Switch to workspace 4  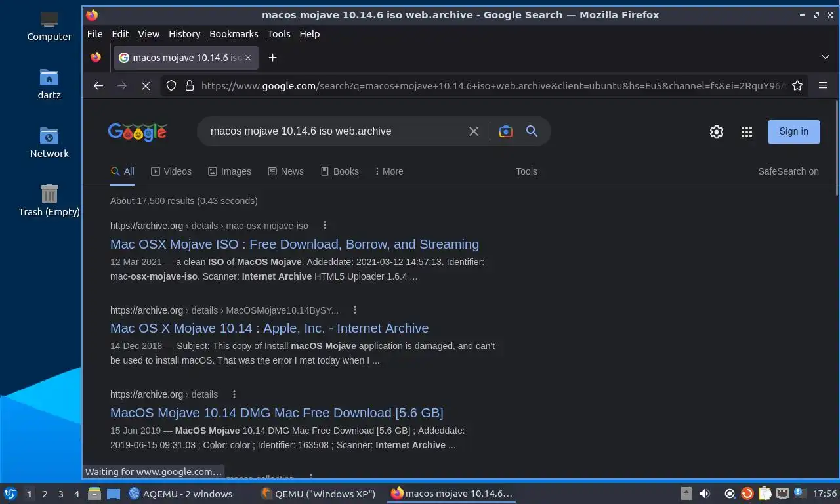pyautogui.click(x=77, y=494)
